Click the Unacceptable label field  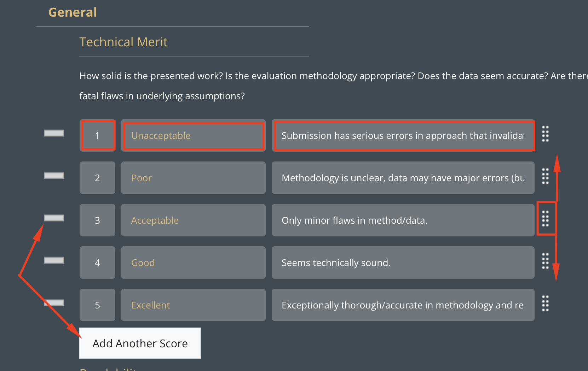point(193,135)
